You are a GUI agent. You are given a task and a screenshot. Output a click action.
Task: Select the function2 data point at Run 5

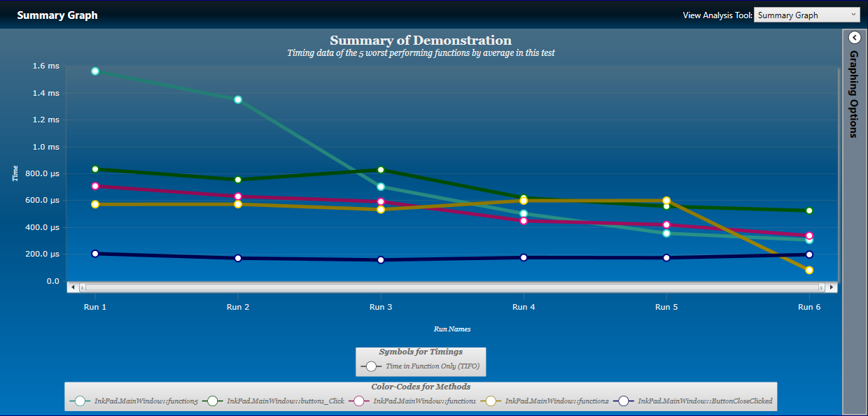click(666, 201)
